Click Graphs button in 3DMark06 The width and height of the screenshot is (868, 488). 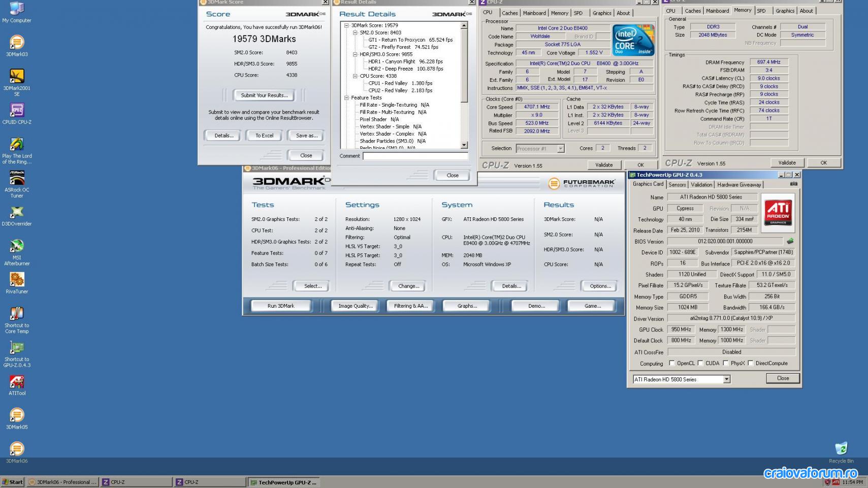pyautogui.click(x=467, y=306)
